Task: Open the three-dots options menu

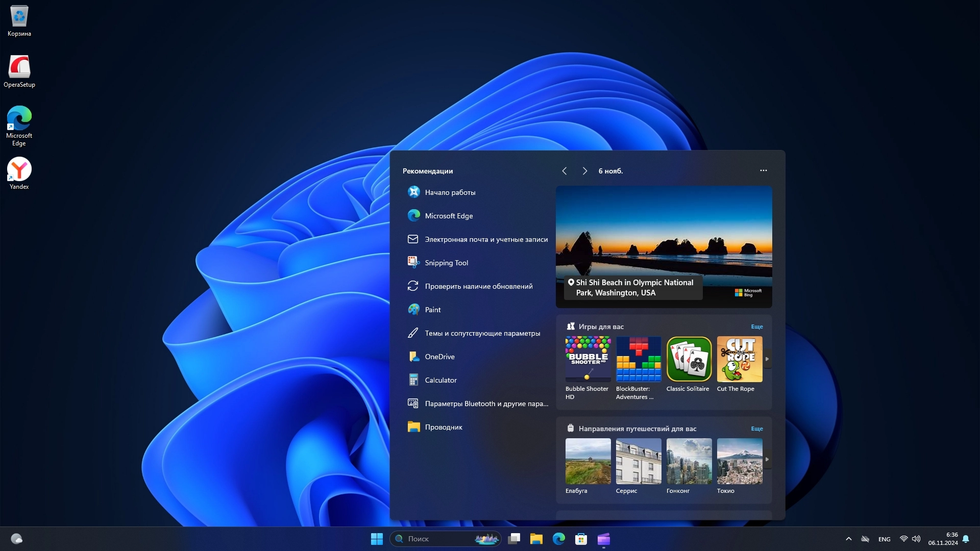Action: (763, 170)
